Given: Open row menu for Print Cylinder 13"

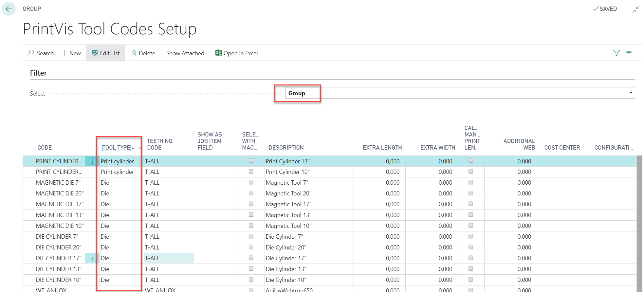Looking at the screenshot, I should 92,161.
